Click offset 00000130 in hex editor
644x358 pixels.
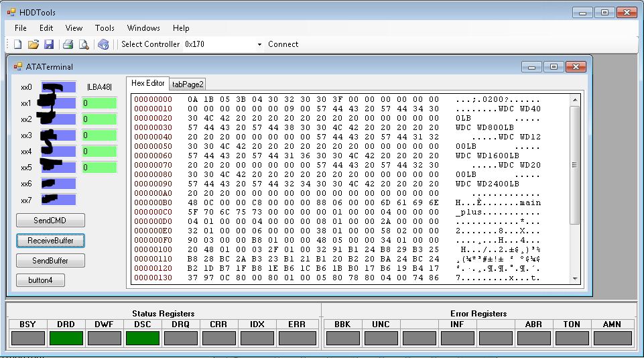click(153, 278)
